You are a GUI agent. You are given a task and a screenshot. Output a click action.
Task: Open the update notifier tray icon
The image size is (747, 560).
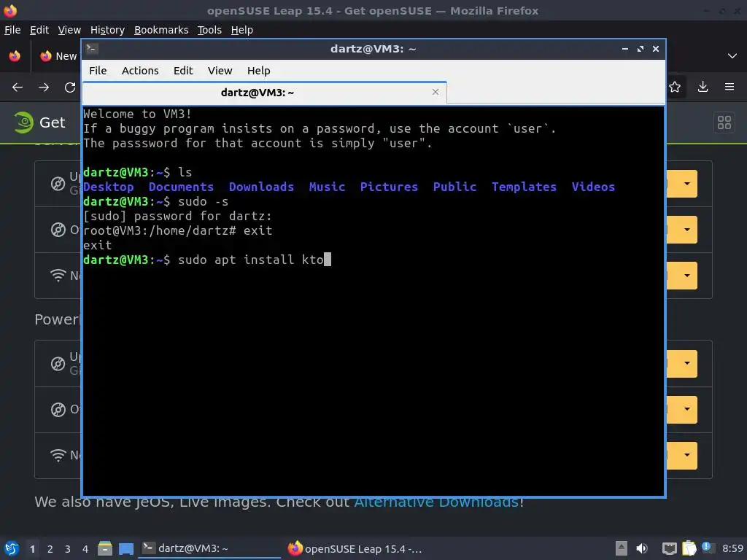(x=707, y=548)
